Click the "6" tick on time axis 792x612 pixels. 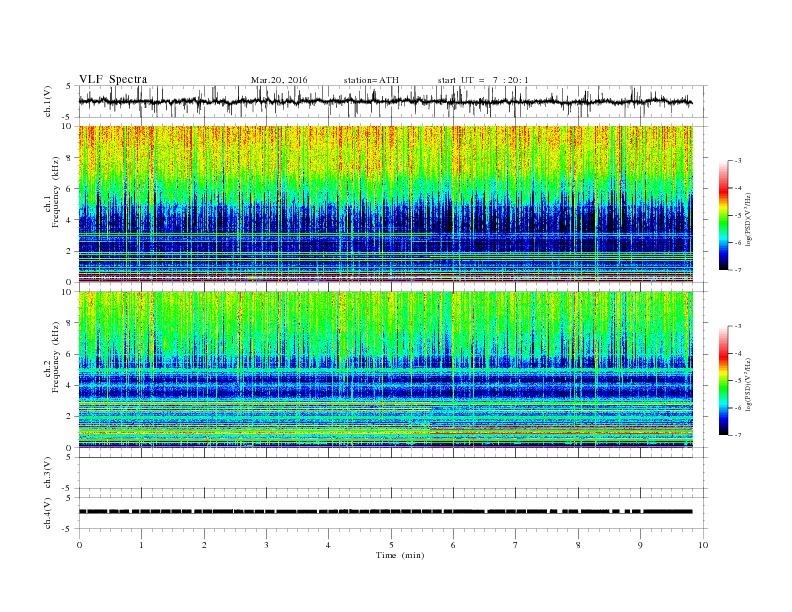453,545
